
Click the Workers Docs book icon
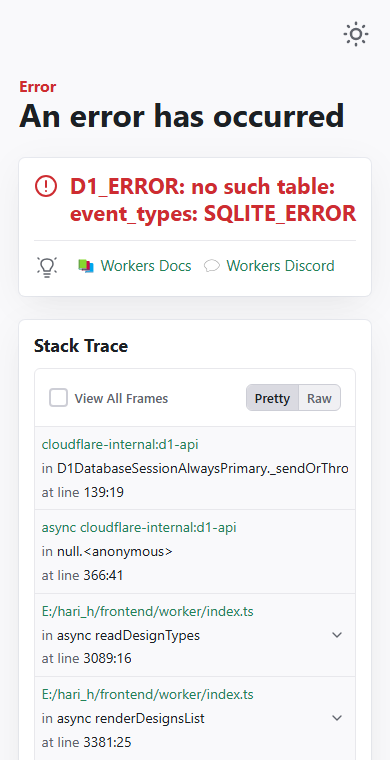pos(86,266)
